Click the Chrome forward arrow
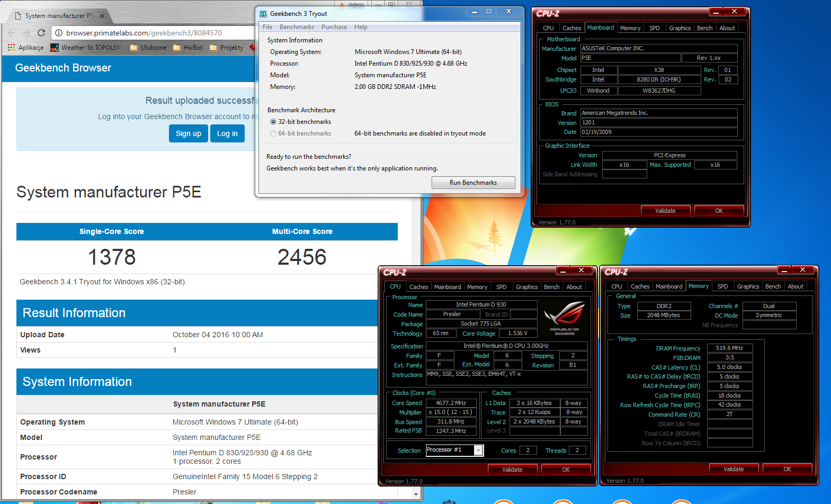 click(x=26, y=33)
